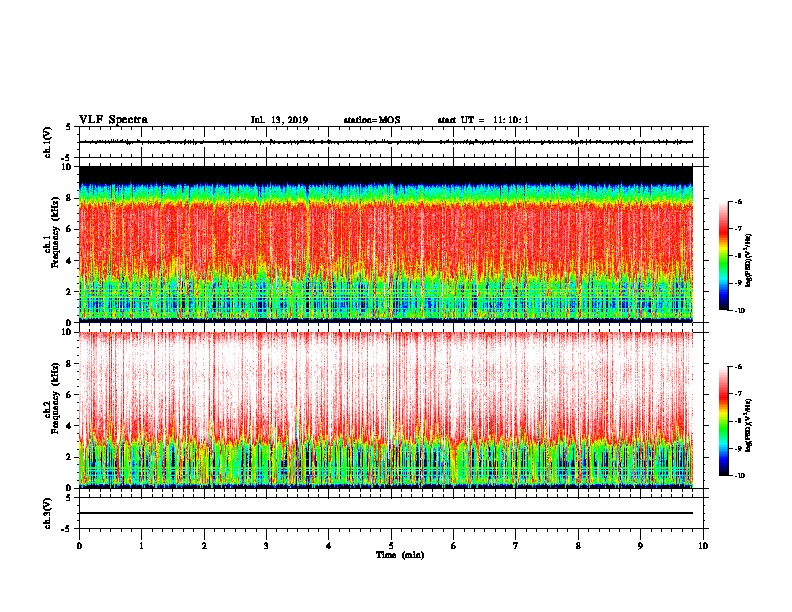The width and height of the screenshot is (792, 612).
Task: Click the time axis tick label "9"
Action: (x=640, y=546)
